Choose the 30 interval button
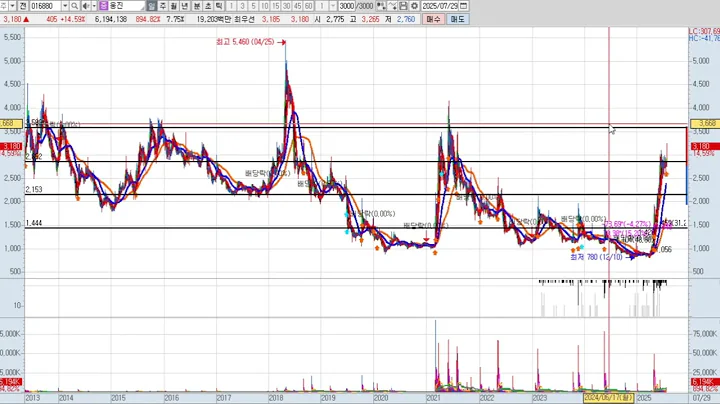 pos(287,6)
